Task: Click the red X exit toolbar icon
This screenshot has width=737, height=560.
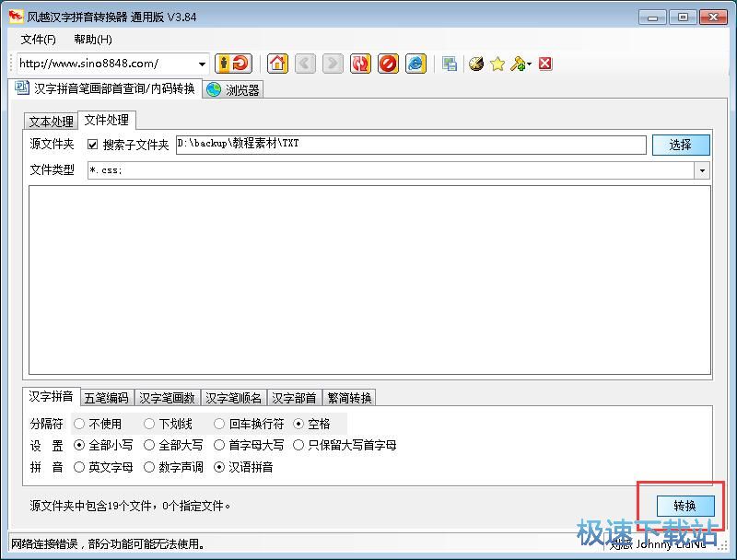Action: tap(545, 64)
